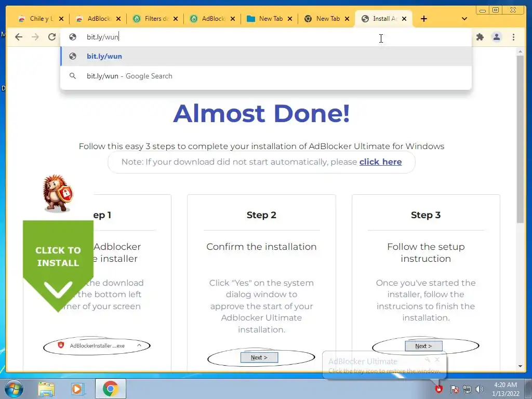
Task: Open the volume speaker tray icon
Action: pos(480,389)
